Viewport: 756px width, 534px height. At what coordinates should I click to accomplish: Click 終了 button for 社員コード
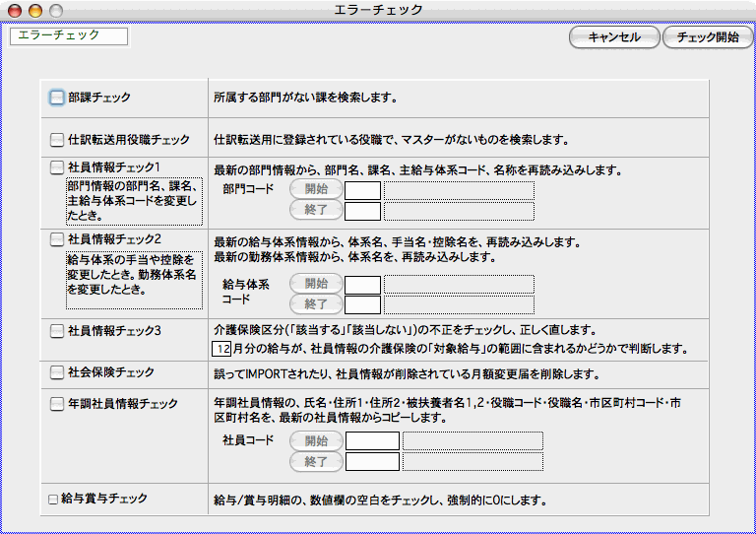click(315, 461)
